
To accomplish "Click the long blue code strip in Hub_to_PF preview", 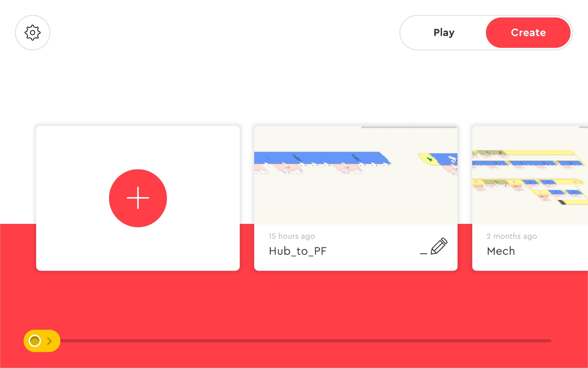I will (322, 158).
